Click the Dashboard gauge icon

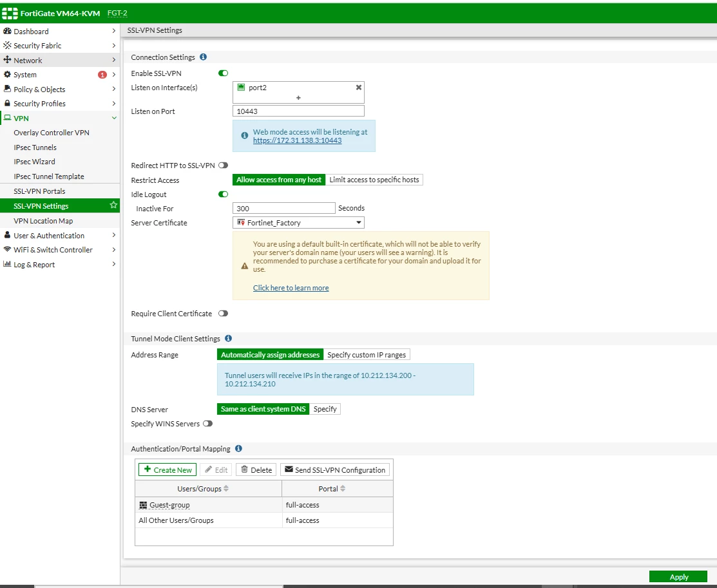coord(7,31)
